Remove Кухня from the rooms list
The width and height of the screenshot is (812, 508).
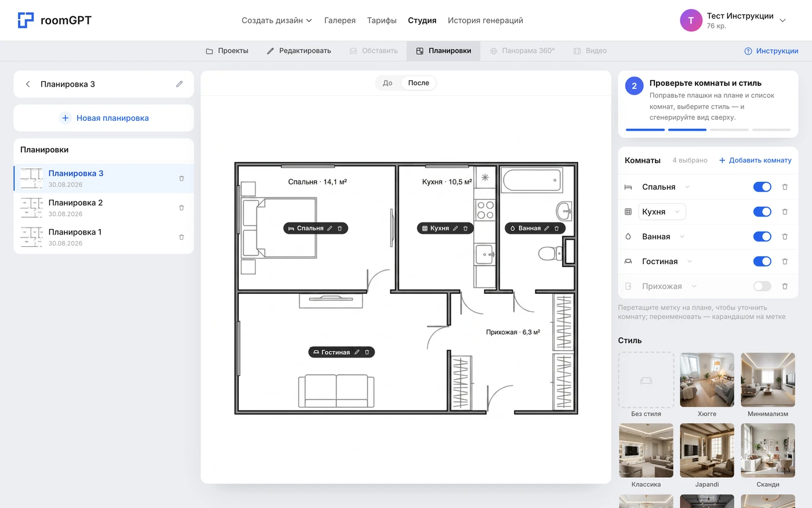coord(785,212)
